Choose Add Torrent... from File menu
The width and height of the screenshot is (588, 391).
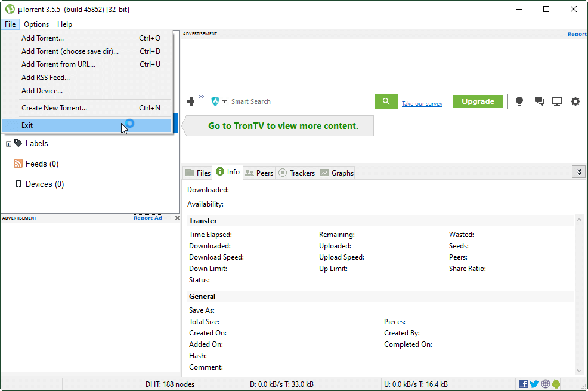click(87, 38)
